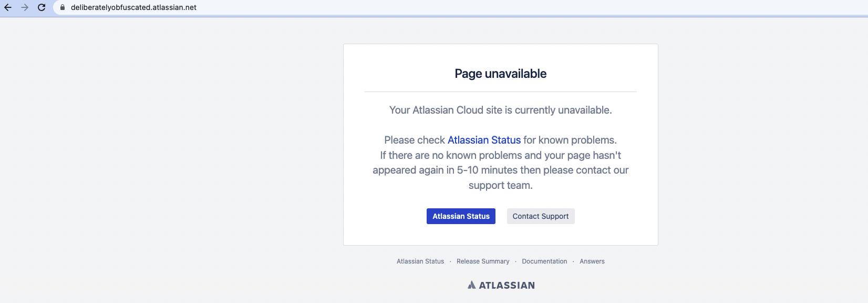Reach the support team via Contact Support
Viewport: 868px width, 303px height.
click(x=540, y=216)
